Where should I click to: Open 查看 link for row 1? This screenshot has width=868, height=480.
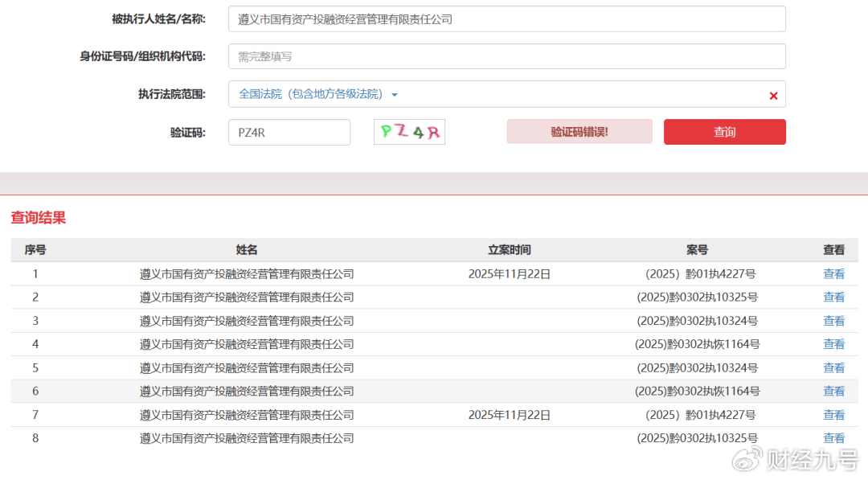[833, 274]
